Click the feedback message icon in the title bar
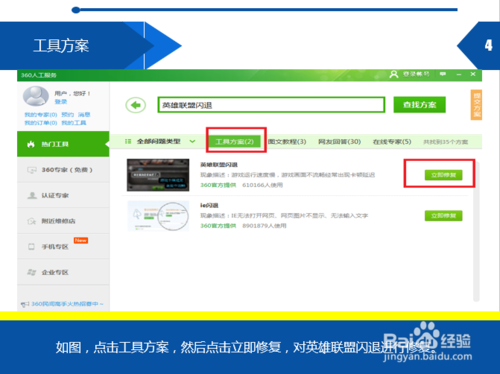The height and width of the screenshot is (374, 500). (443, 74)
